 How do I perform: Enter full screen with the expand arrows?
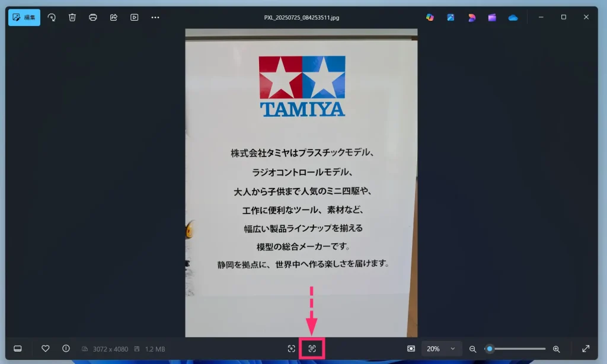coord(586,349)
